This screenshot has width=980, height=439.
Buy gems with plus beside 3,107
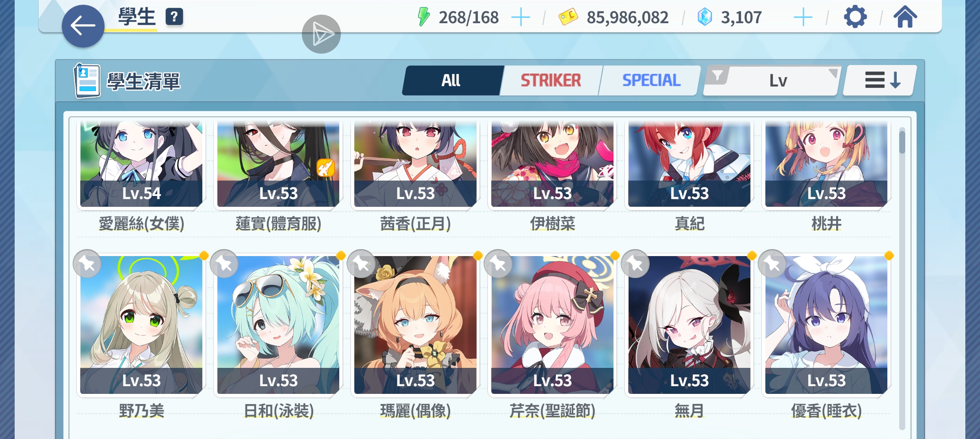pos(803,17)
